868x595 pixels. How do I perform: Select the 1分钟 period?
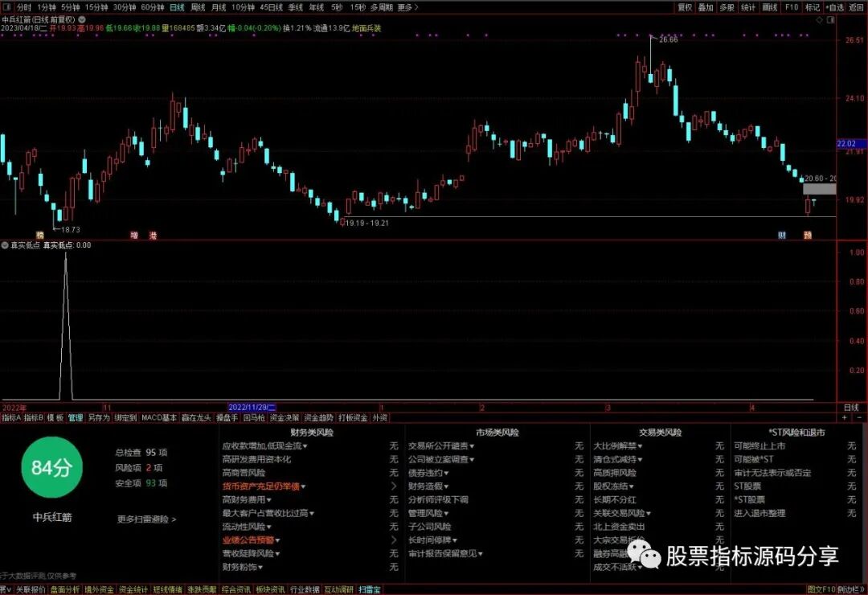[x=47, y=7]
